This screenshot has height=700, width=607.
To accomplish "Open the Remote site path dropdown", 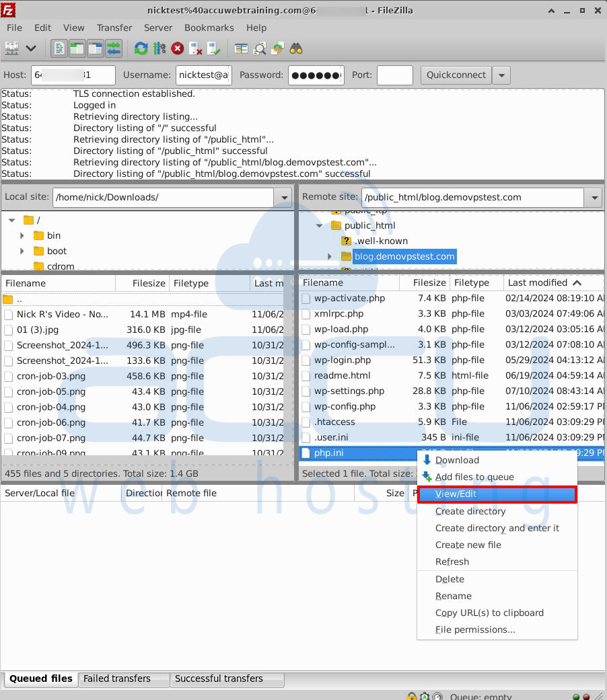I will point(594,197).
